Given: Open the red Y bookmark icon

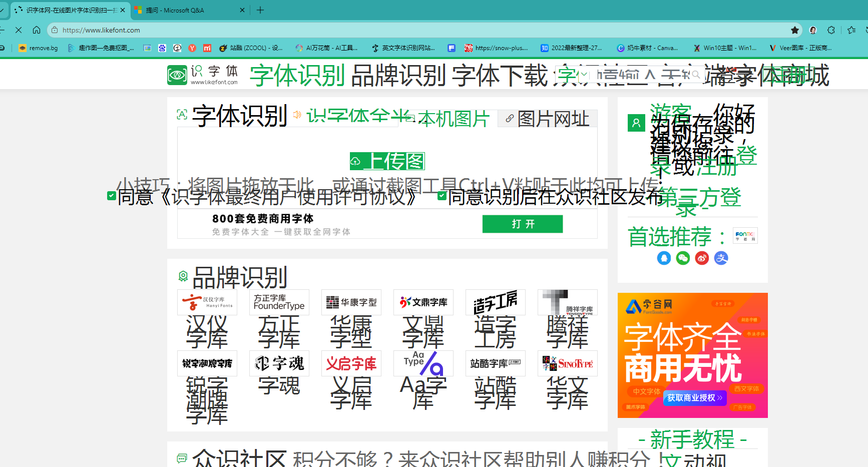Looking at the screenshot, I should pos(192,48).
